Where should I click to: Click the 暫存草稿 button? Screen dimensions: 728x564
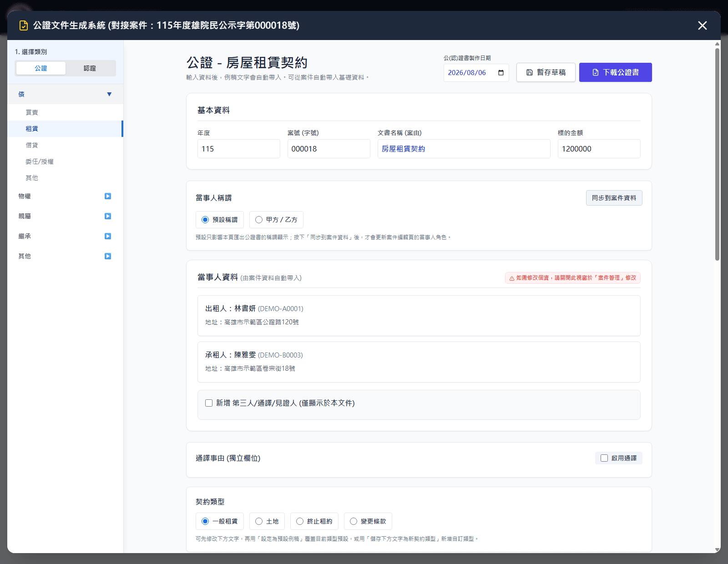546,72
